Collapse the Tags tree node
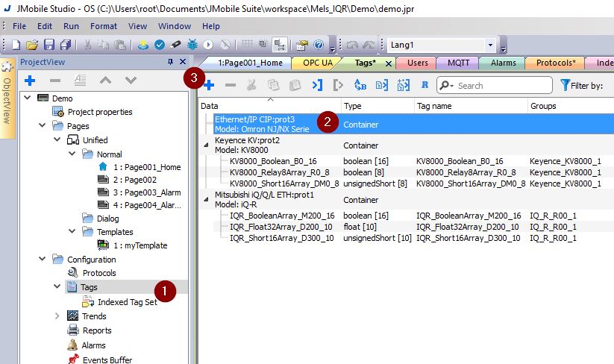Screen dimensions: 614x364 click(57, 286)
